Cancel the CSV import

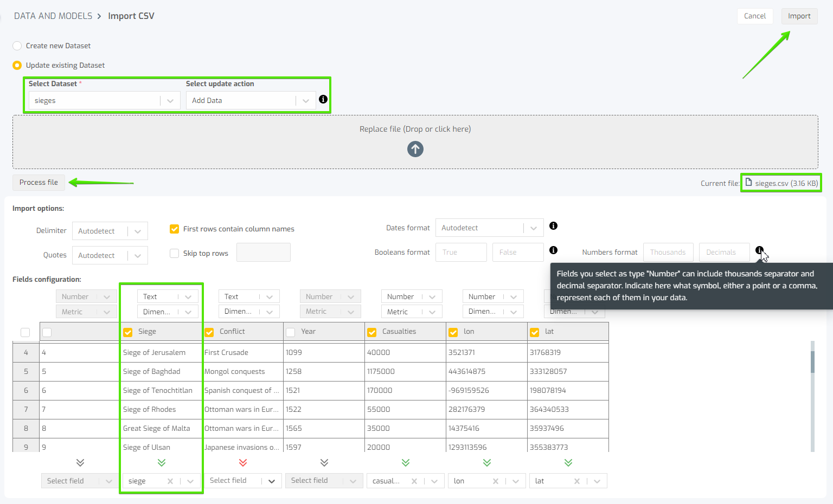click(x=755, y=16)
